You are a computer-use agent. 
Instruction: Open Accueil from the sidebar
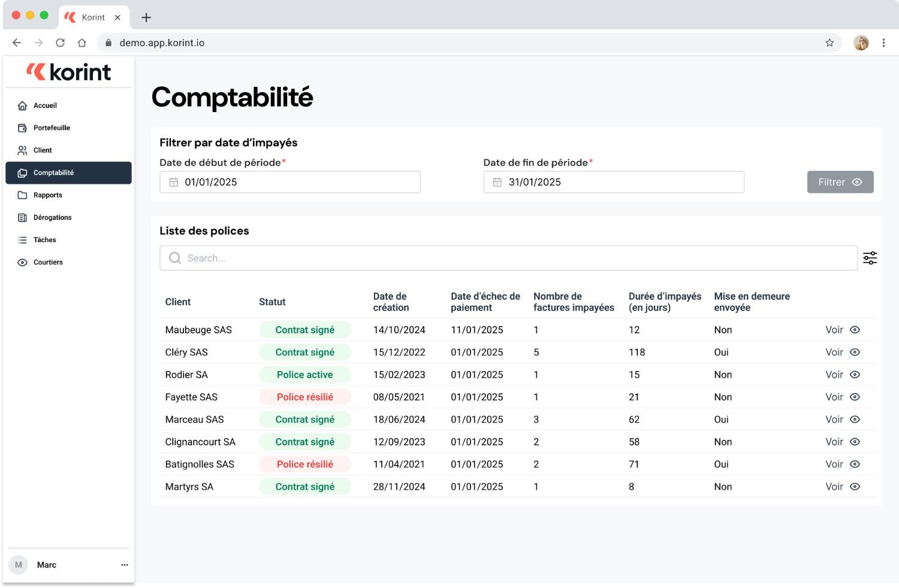pyautogui.click(x=68, y=105)
